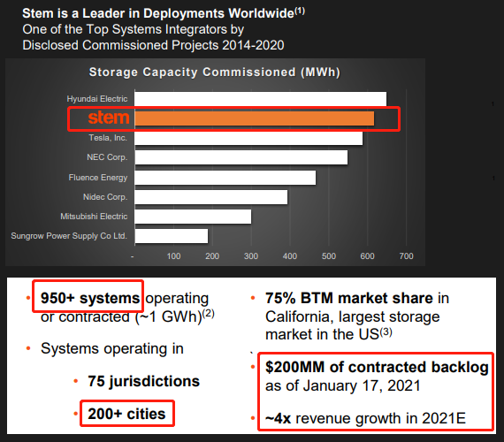Viewport: 504px width, 442px height.
Task: Click the 75% BTM market share text
Action: tap(349, 298)
